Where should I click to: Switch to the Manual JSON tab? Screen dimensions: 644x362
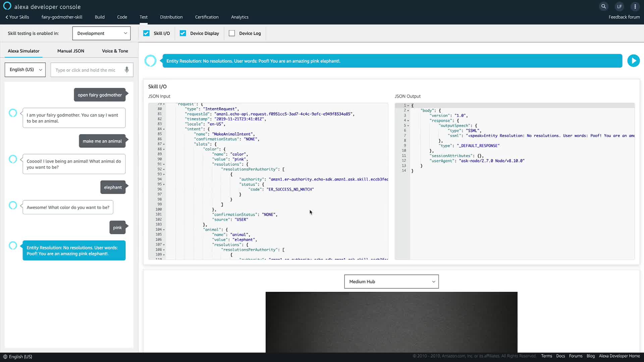click(x=70, y=51)
